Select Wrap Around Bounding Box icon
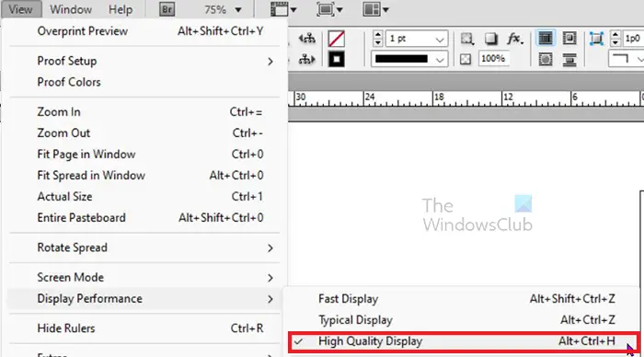The image size is (644, 357). (x=569, y=39)
